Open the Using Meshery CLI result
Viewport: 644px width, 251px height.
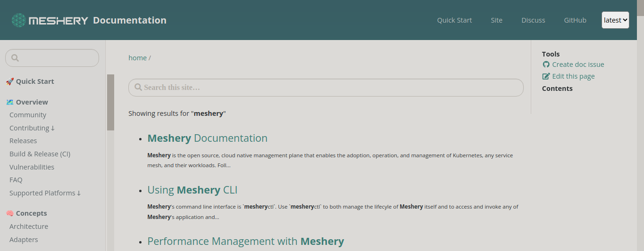tap(192, 190)
